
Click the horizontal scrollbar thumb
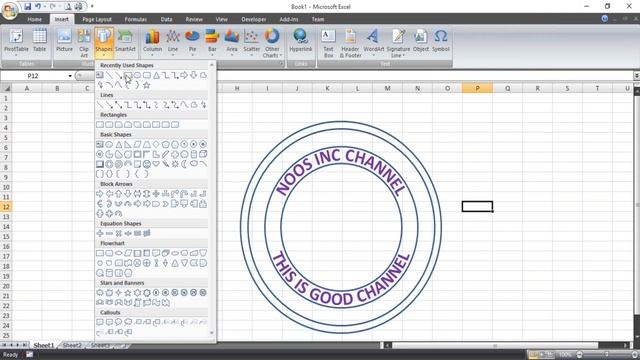tap(495, 345)
